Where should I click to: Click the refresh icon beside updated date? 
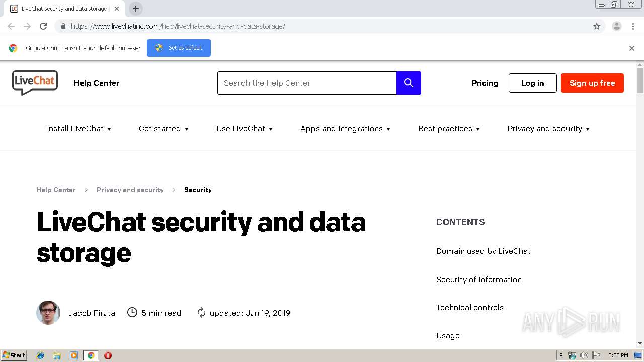pyautogui.click(x=201, y=313)
